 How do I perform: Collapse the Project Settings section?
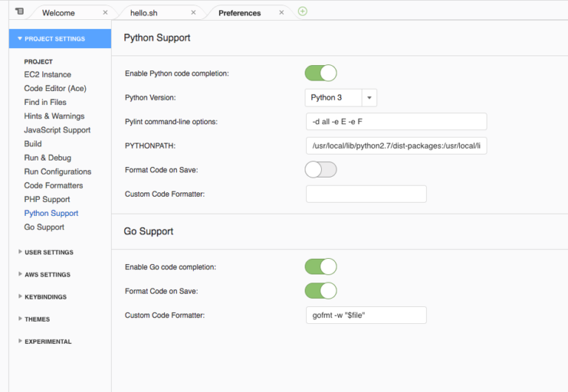pos(55,38)
